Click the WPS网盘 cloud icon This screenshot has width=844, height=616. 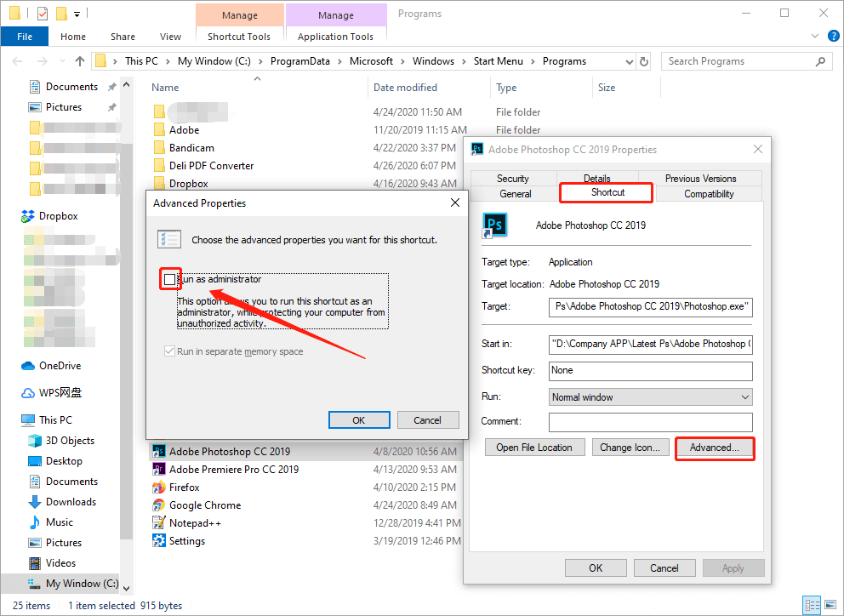27,393
